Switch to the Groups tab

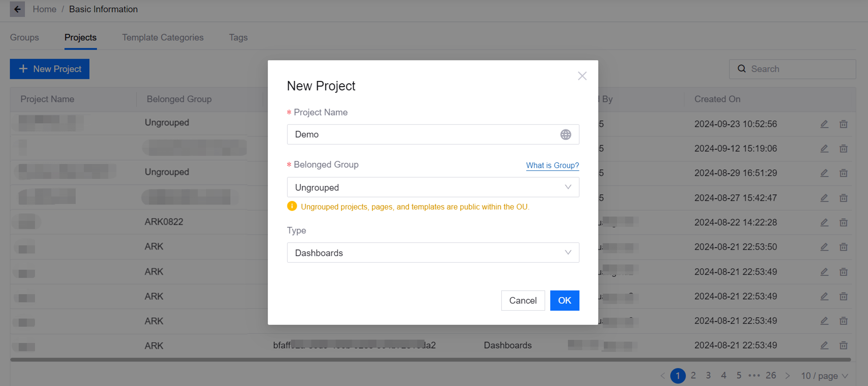(24, 37)
